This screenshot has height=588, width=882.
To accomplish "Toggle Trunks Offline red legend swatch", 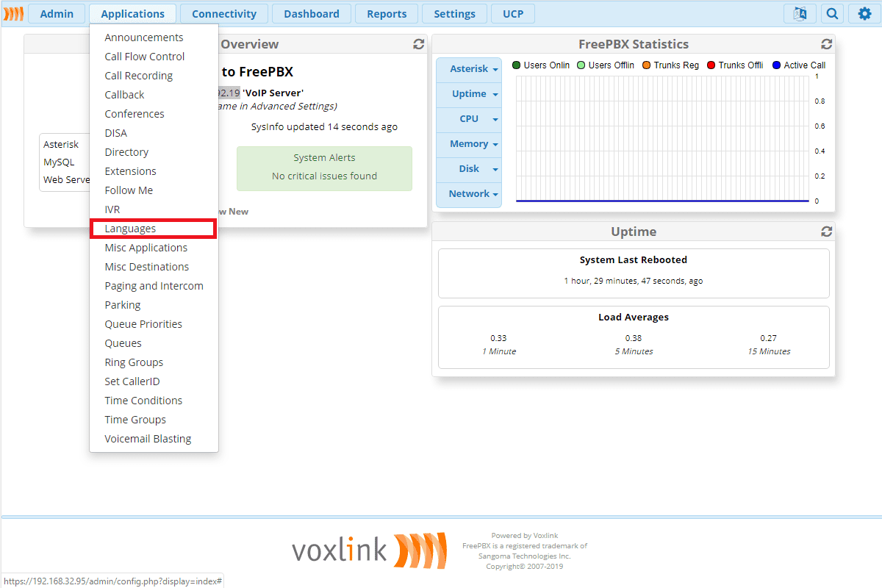I will coord(711,65).
